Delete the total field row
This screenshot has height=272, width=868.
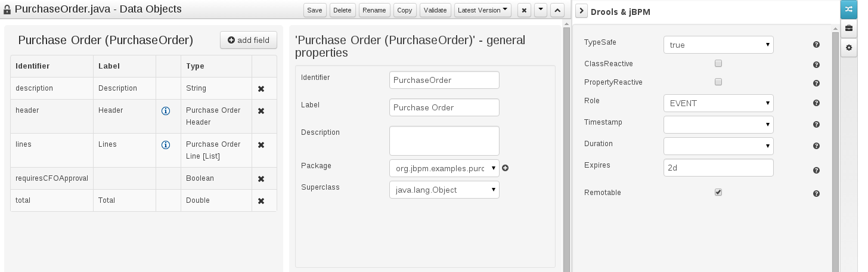(261, 201)
